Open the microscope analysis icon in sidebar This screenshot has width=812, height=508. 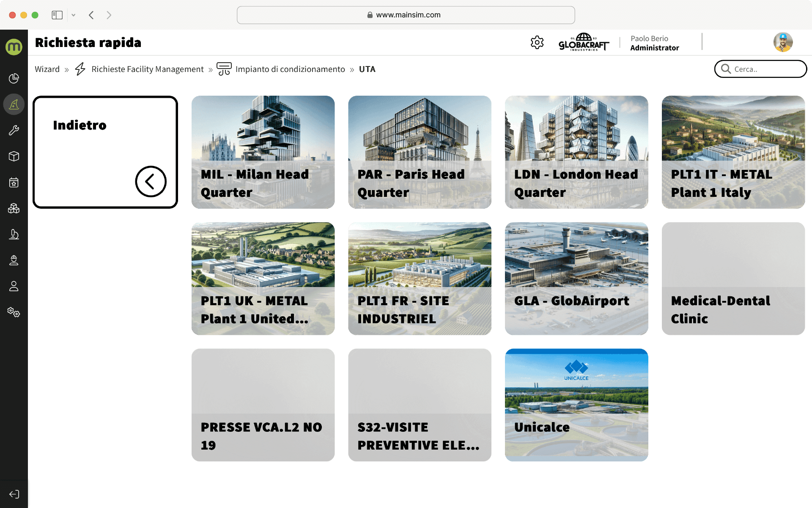point(14,234)
